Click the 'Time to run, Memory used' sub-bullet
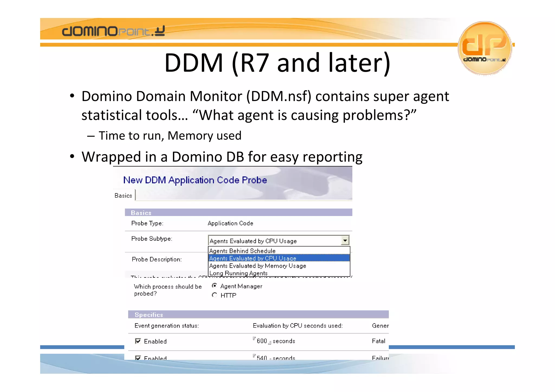This screenshot has height=392, width=555. point(170,135)
